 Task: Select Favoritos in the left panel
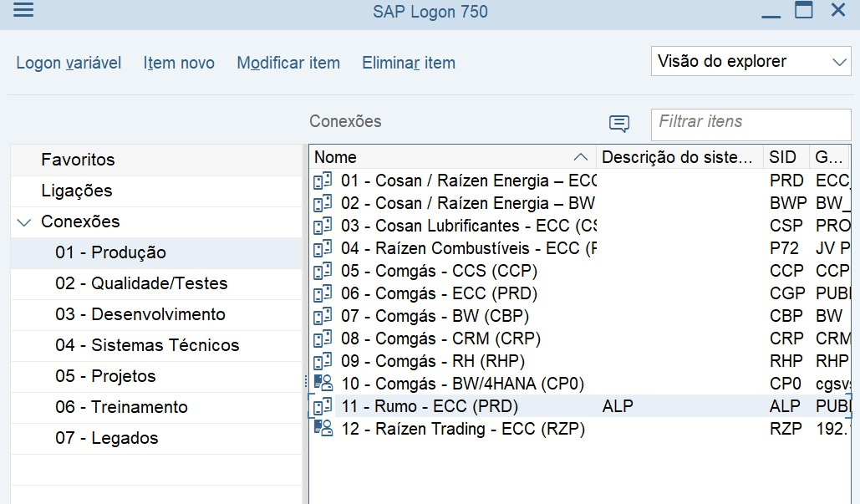pos(156,160)
